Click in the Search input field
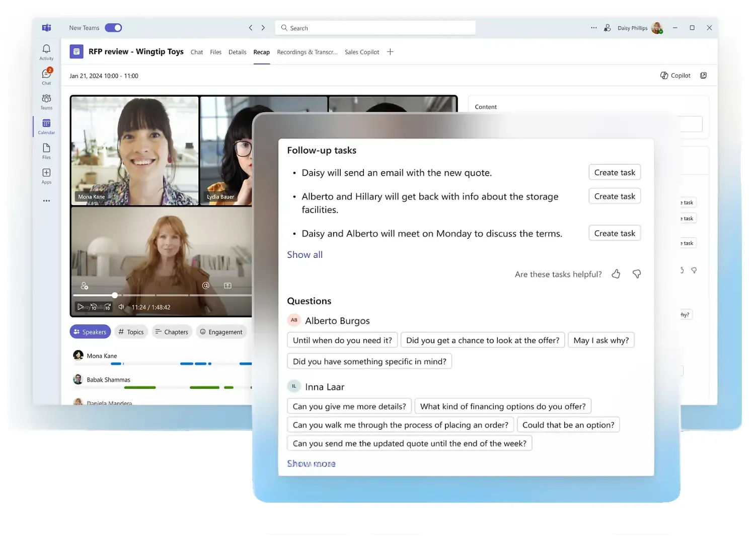The width and height of the screenshot is (756, 544). pyautogui.click(x=375, y=28)
